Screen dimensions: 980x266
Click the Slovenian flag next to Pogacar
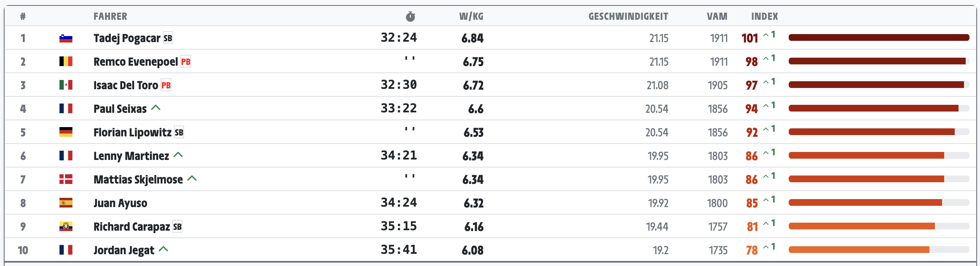click(x=66, y=38)
